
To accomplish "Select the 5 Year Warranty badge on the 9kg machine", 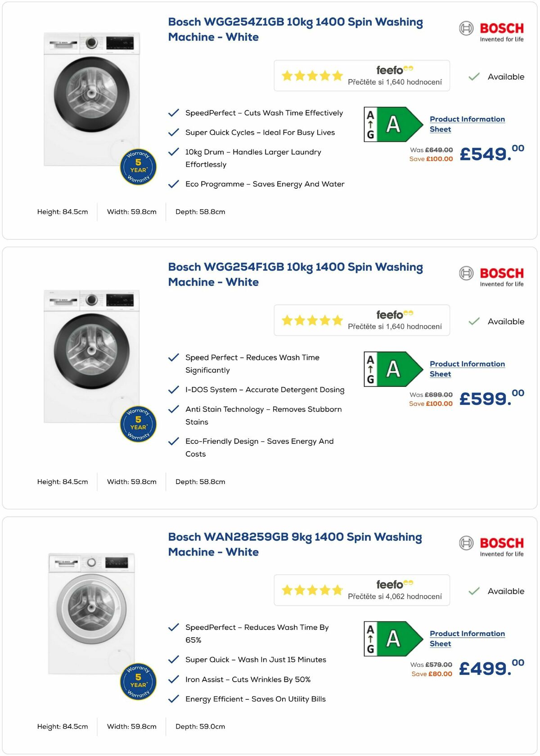I will click(x=138, y=681).
